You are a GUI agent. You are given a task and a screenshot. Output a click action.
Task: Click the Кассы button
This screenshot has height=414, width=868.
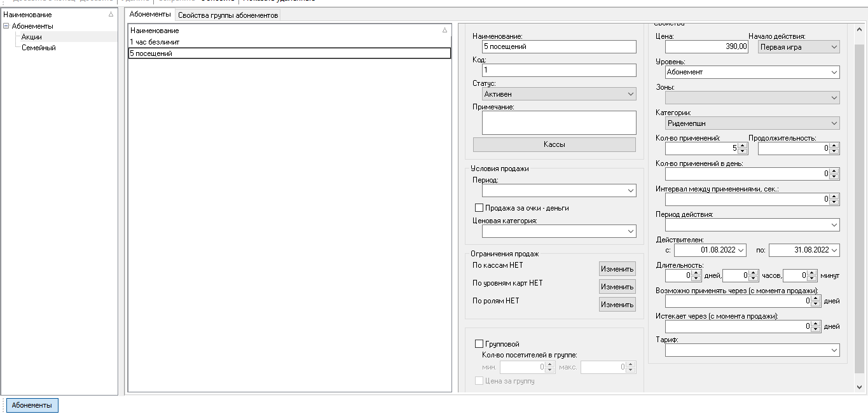tap(554, 144)
